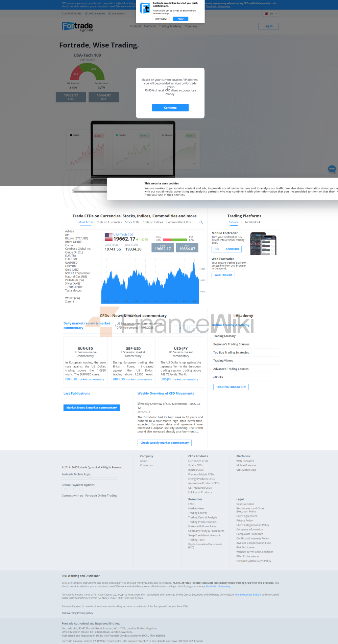Click the TRADING EDUCATION button
Screen dimensions: 338x644
coord(231,387)
